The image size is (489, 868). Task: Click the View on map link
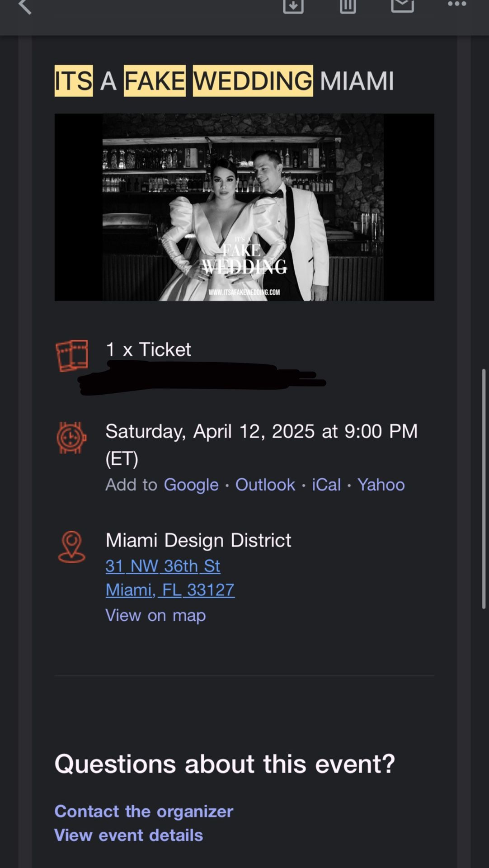[x=155, y=615]
